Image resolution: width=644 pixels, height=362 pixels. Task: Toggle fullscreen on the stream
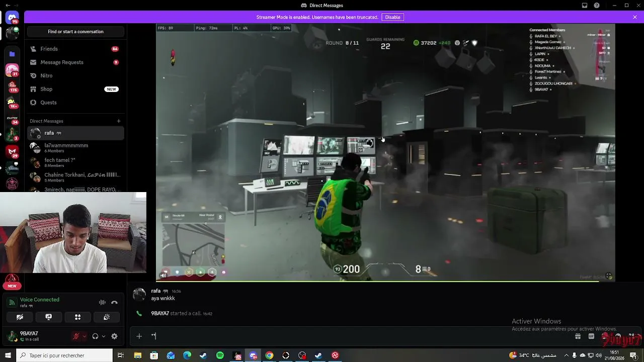(608, 276)
